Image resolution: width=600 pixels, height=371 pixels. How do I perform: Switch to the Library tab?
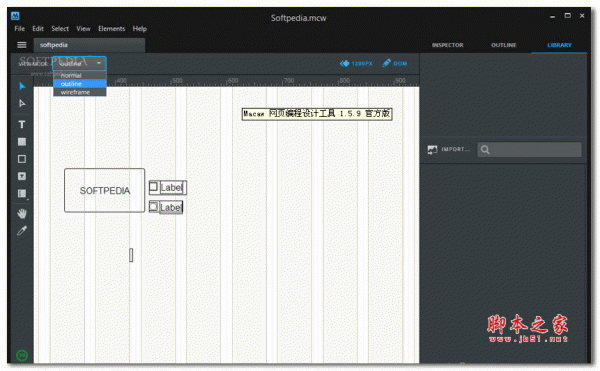click(x=559, y=45)
